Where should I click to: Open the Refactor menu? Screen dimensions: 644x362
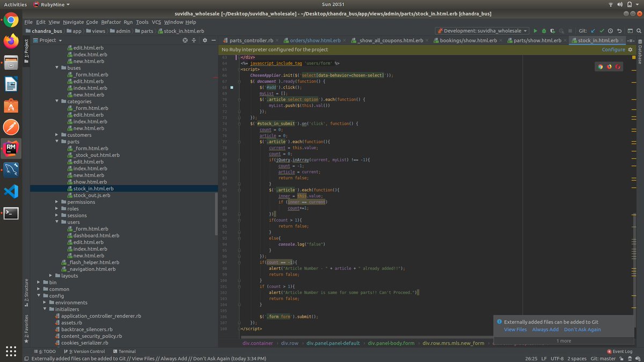[x=111, y=22]
